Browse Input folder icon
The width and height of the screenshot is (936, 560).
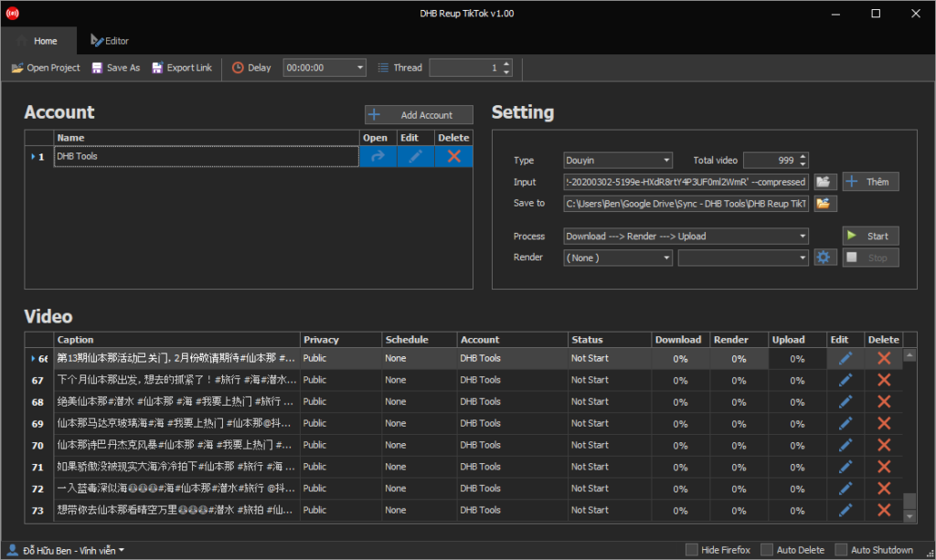coord(824,182)
